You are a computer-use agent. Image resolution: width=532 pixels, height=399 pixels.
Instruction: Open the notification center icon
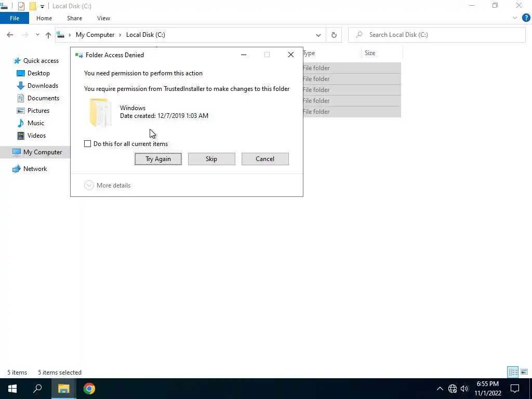[x=515, y=389]
